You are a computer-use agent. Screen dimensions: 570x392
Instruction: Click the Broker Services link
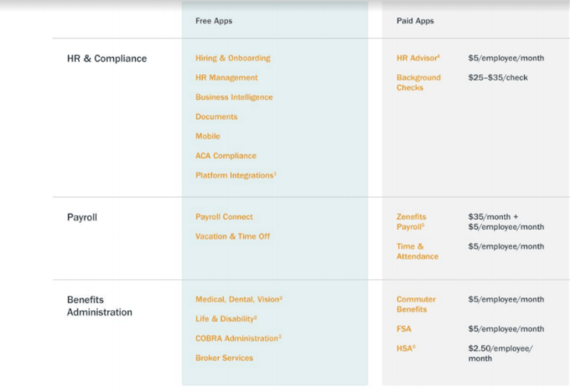pyautogui.click(x=224, y=358)
